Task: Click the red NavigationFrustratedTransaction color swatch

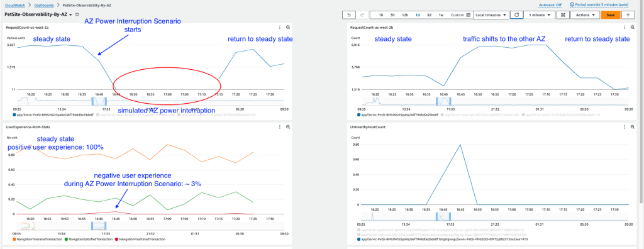Action: click(x=116, y=239)
